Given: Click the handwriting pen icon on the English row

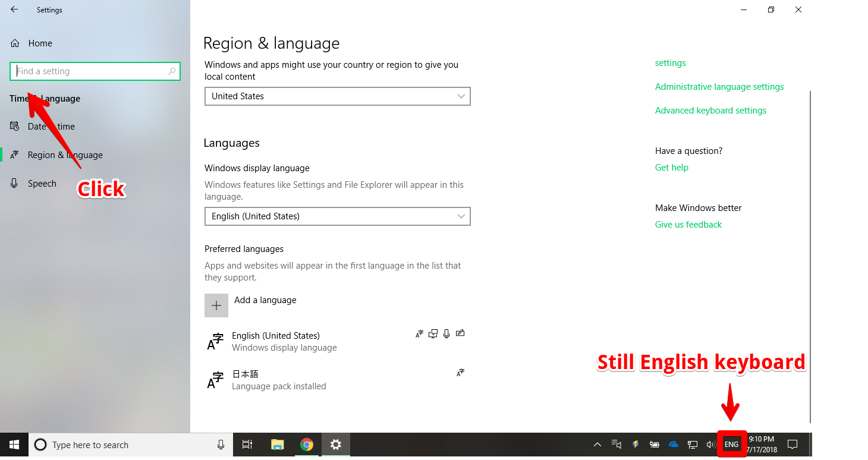Looking at the screenshot, I should [460, 333].
